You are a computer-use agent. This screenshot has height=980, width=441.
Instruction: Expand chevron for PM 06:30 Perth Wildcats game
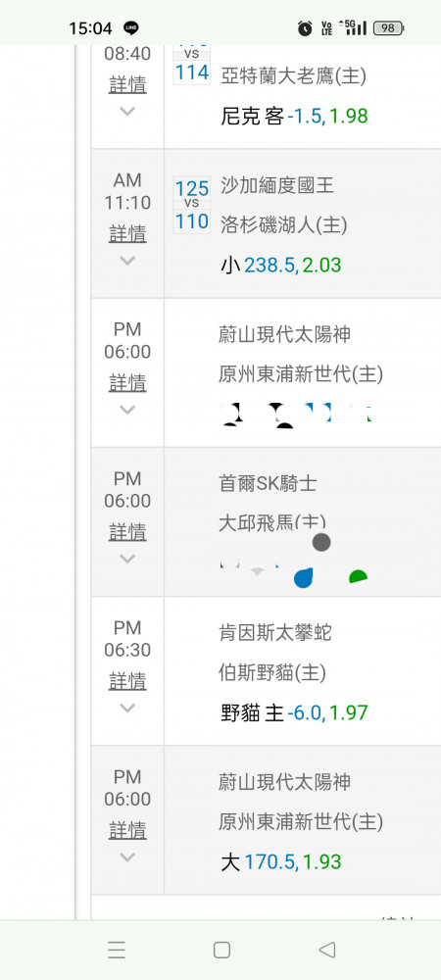click(127, 709)
